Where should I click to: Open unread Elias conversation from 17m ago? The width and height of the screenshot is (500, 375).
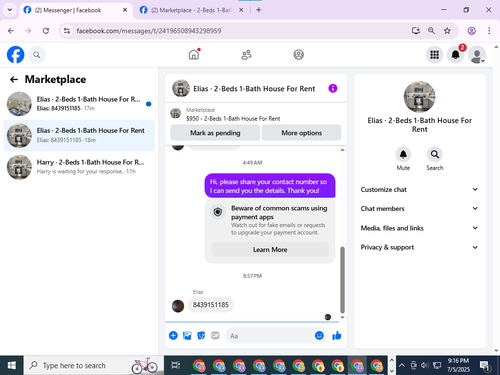pos(79,104)
